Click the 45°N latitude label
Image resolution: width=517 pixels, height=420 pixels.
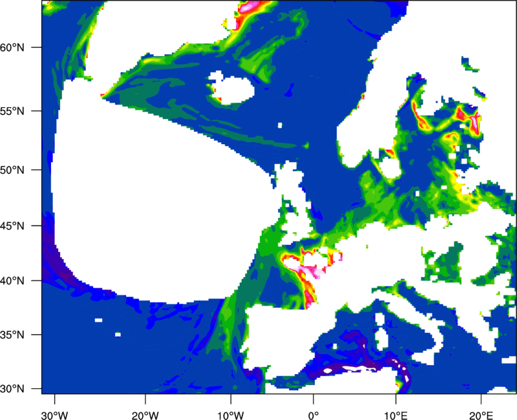pos(12,226)
